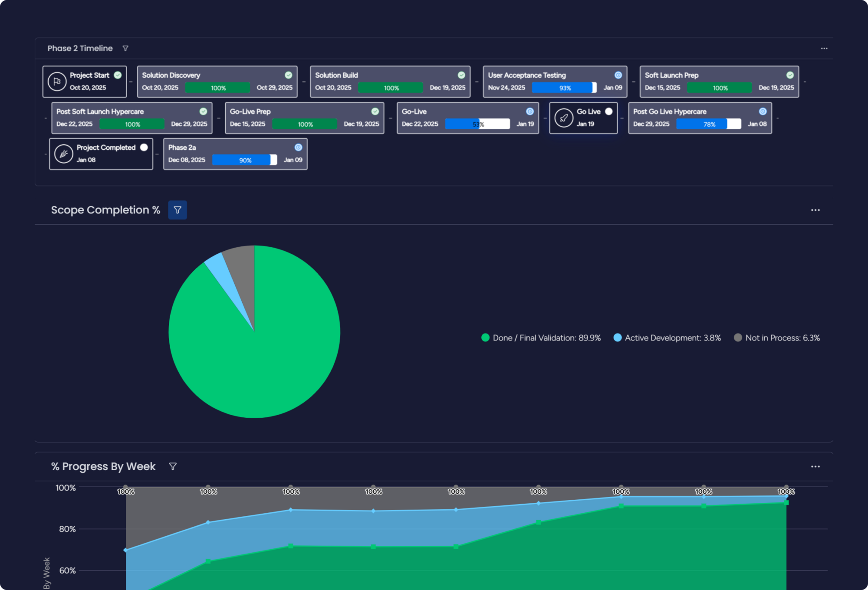Click the Oct 29, 2025 end date
Viewport: 868px width, 590px height.
click(x=274, y=88)
